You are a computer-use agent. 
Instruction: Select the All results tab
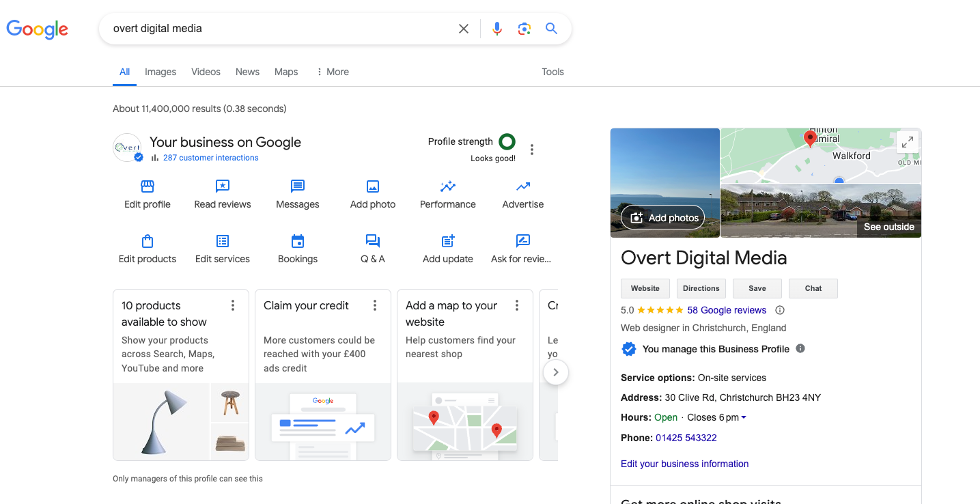click(124, 72)
